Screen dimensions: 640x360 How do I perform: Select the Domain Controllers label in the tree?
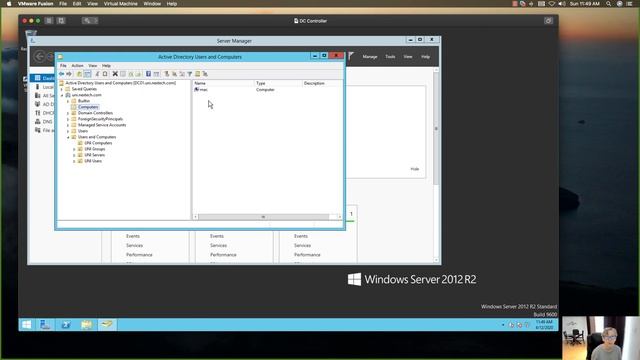[x=95, y=113]
